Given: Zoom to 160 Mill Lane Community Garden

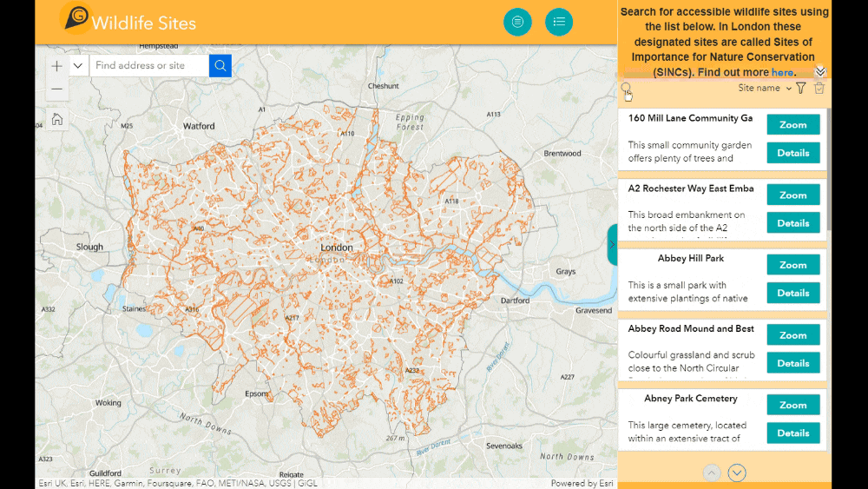Looking at the screenshot, I should [x=793, y=124].
